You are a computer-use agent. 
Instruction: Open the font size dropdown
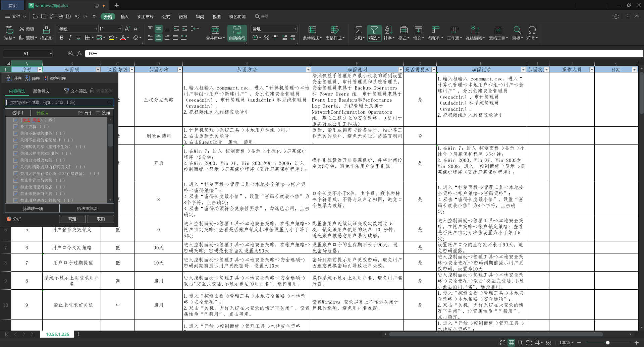pyautogui.click(x=120, y=29)
